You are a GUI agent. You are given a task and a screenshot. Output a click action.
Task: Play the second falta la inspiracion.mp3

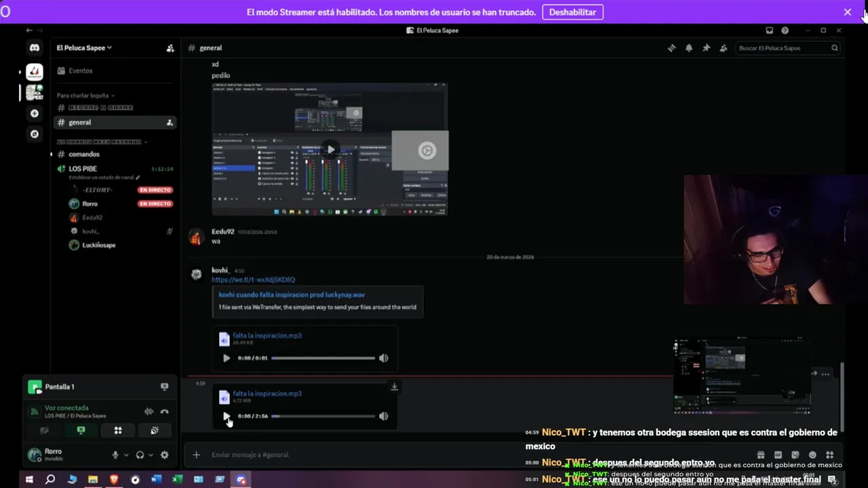pyautogui.click(x=226, y=416)
